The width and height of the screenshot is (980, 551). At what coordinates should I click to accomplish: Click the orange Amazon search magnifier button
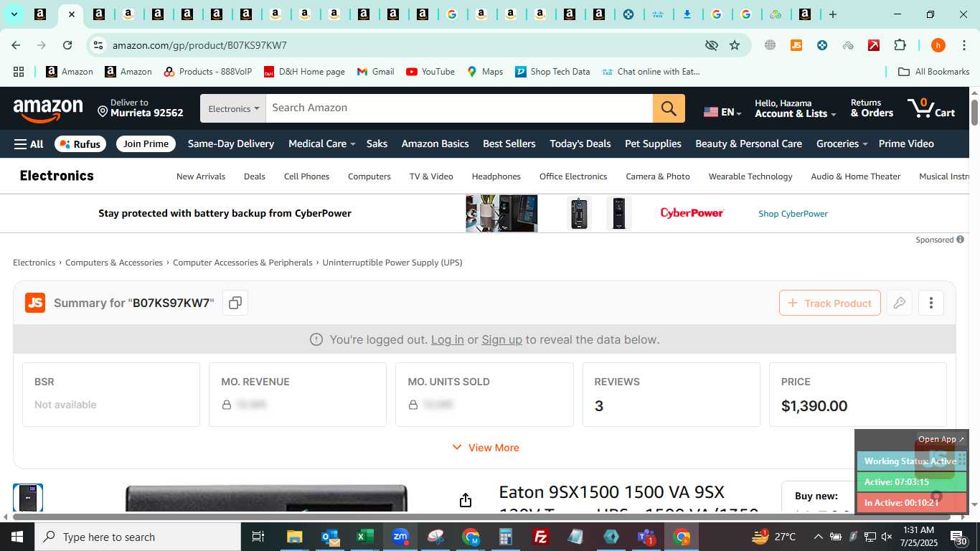tap(669, 108)
